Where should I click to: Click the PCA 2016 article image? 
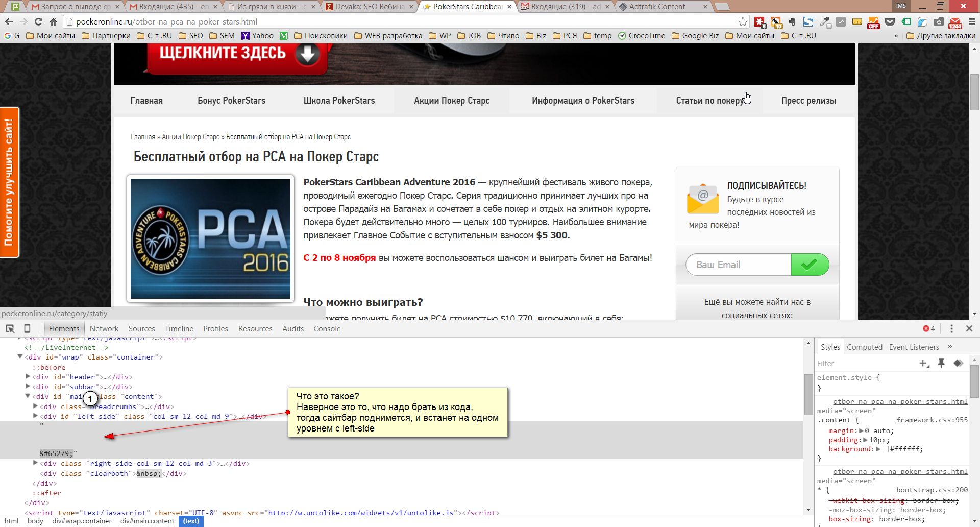click(210, 238)
